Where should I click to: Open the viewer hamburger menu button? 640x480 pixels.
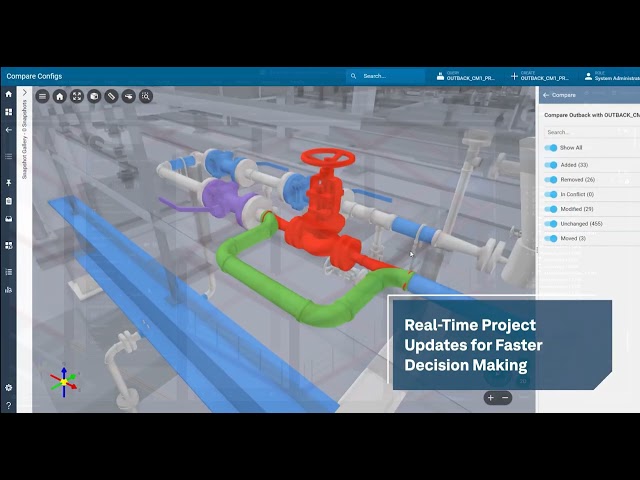pos(42,96)
